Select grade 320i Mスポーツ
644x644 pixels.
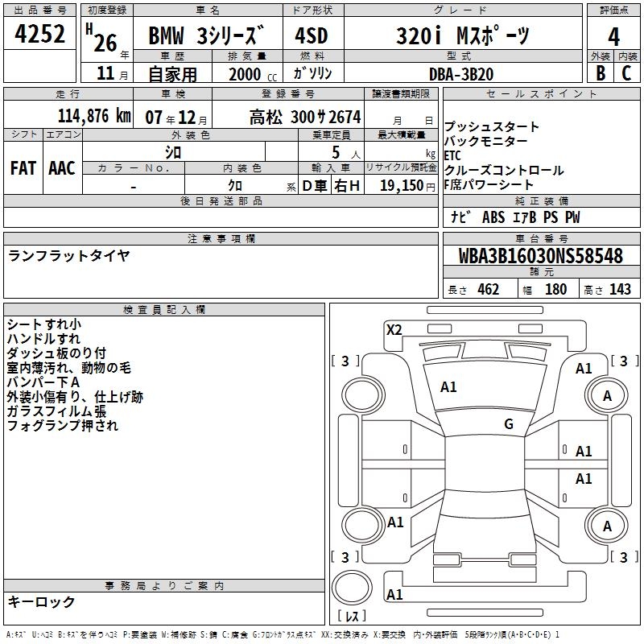point(462,35)
